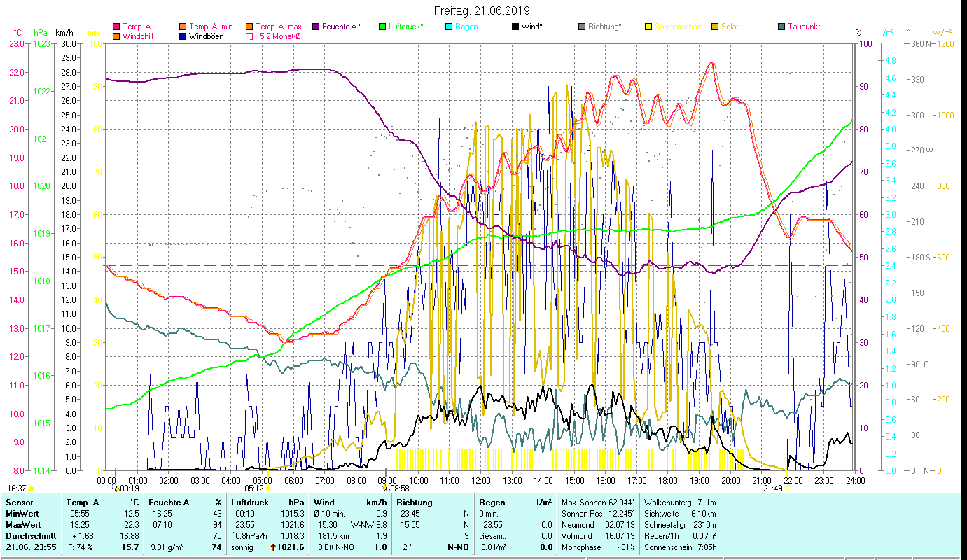This screenshot has height=560, width=967.
Task: Click the MinWert row label
Action: click(x=22, y=514)
